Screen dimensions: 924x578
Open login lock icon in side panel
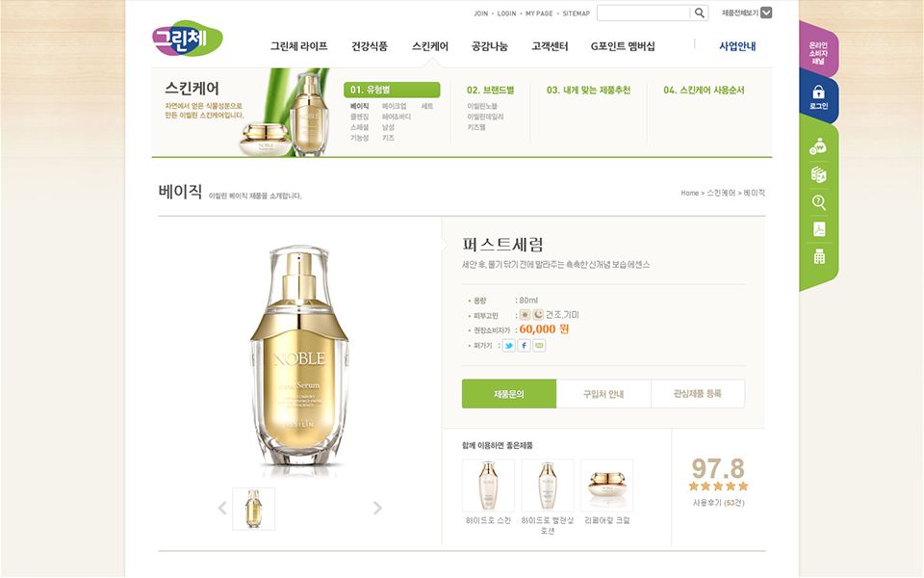click(x=818, y=96)
